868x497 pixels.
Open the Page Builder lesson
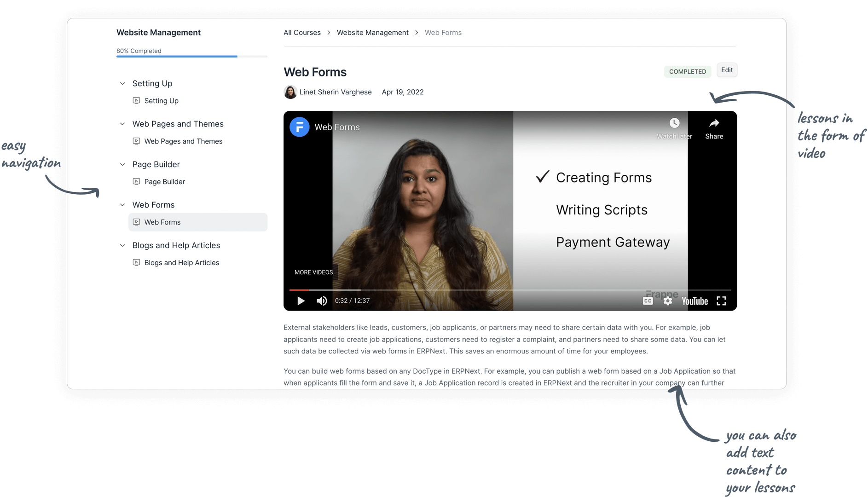pyautogui.click(x=164, y=182)
